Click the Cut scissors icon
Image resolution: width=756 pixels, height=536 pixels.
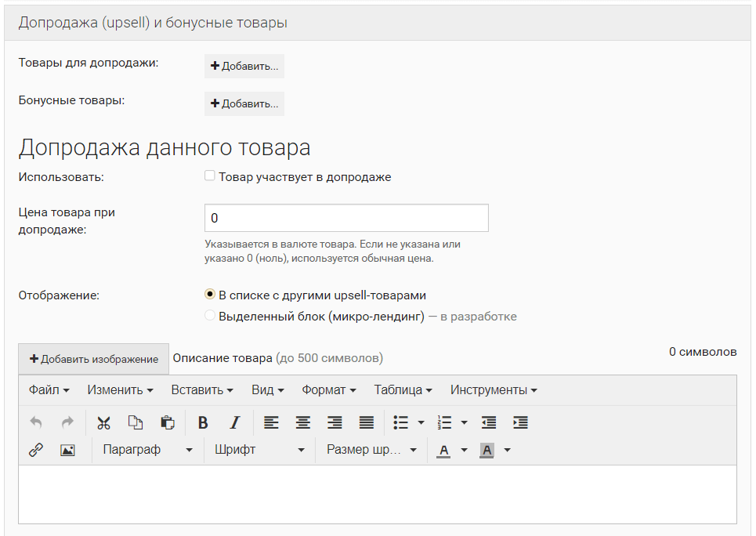[x=103, y=422]
